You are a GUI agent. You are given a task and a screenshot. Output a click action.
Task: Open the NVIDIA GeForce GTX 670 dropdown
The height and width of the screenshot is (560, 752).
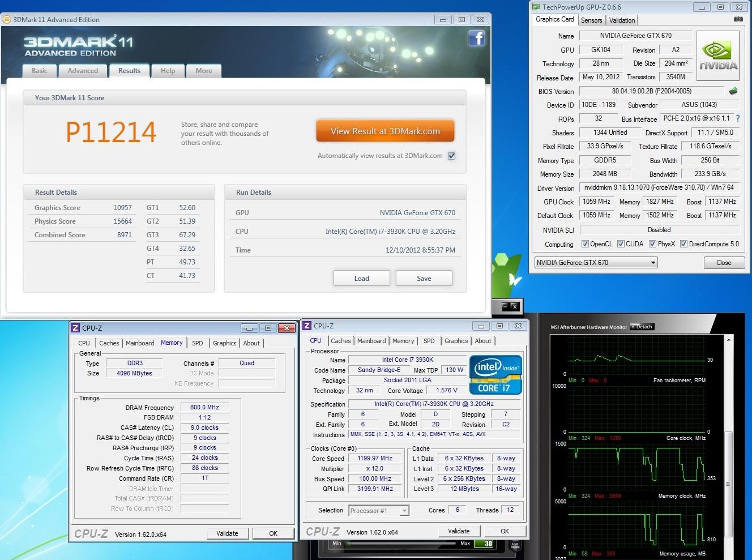[596, 263]
